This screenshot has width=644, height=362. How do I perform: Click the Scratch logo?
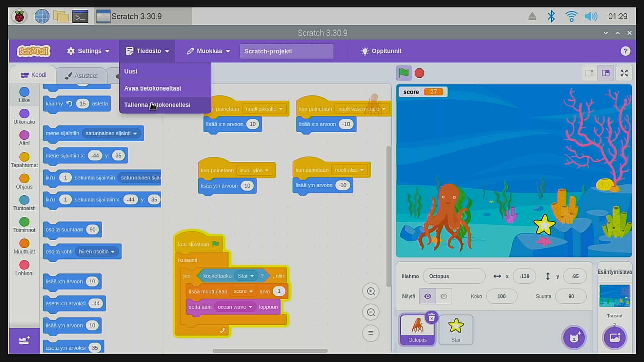tap(34, 51)
